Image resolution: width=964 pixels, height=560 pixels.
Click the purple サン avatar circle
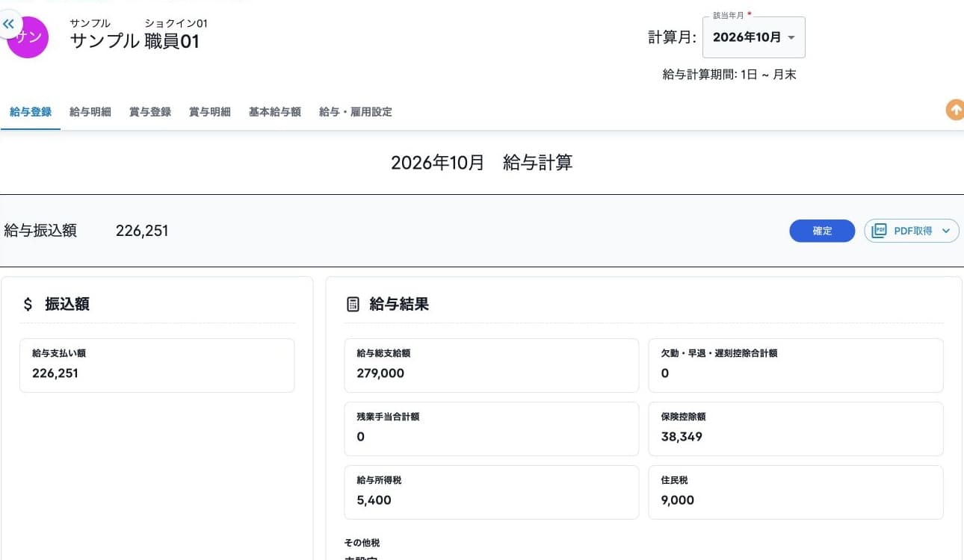click(28, 37)
